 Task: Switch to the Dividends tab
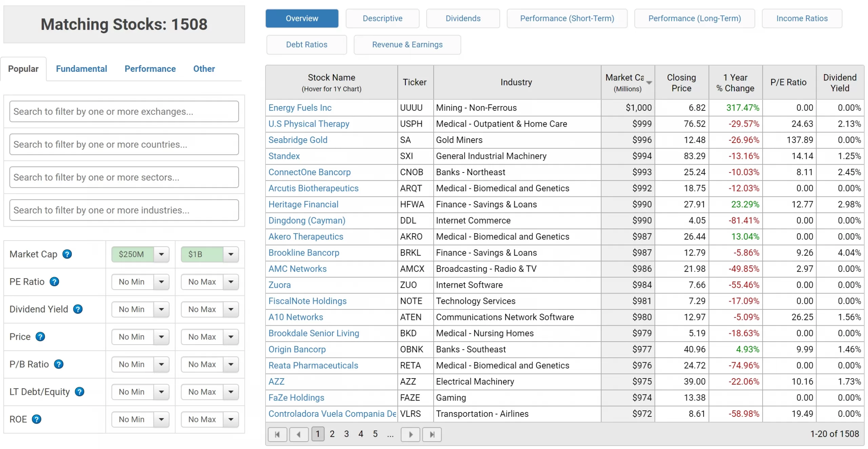(x=462, y=18)
